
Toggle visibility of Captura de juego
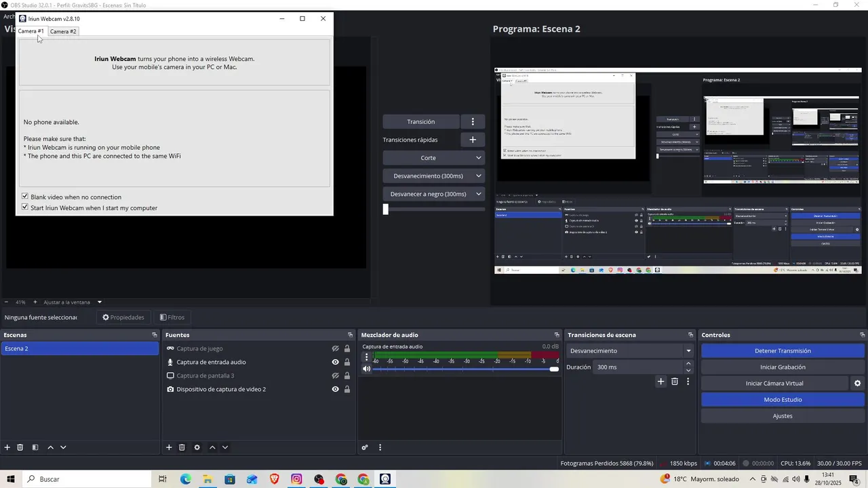[x=335, y=349]
